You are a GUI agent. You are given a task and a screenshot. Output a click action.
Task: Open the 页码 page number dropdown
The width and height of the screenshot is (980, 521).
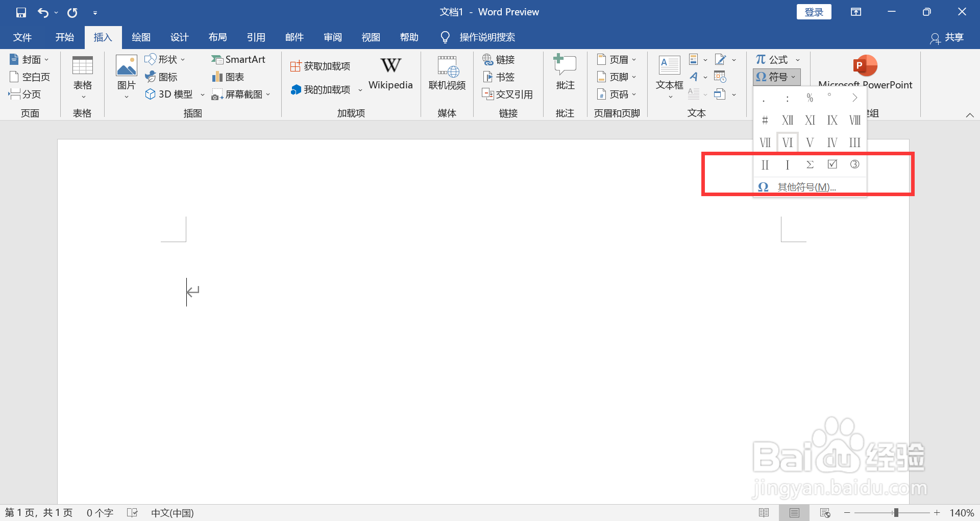pos(617,93)
